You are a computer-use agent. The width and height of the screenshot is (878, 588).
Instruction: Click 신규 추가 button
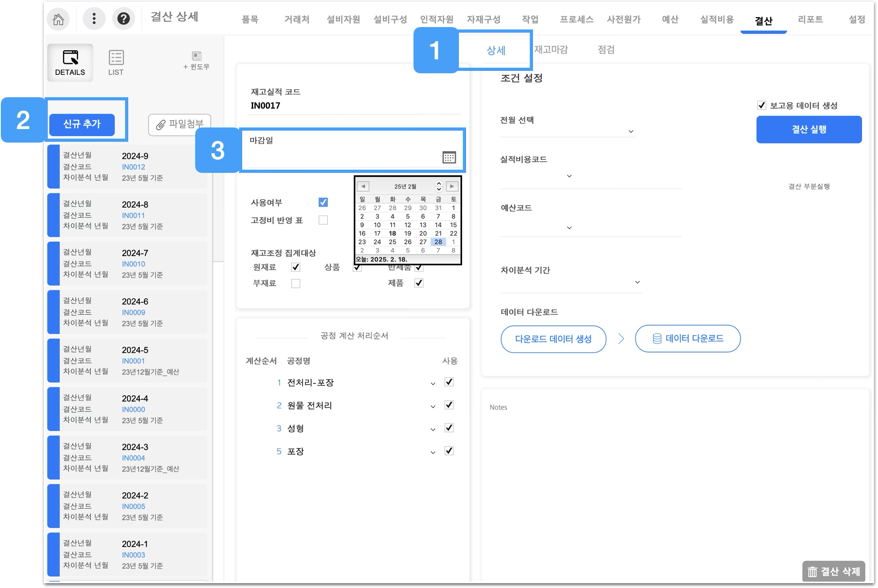82,124
